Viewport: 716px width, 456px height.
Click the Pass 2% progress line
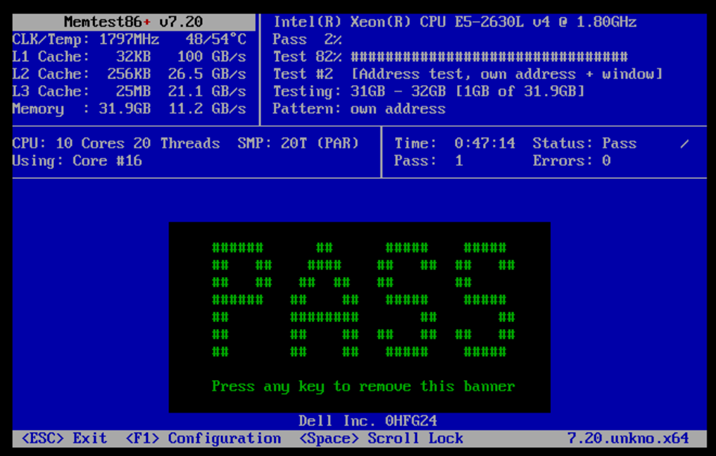(307, 39)
